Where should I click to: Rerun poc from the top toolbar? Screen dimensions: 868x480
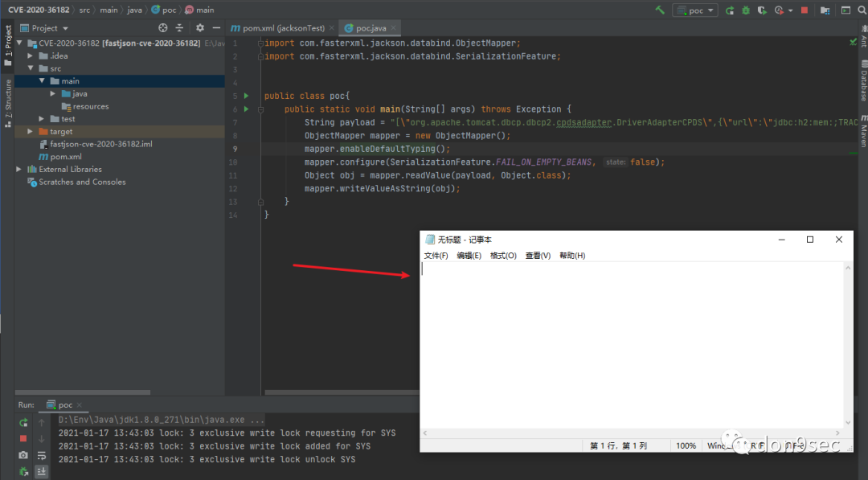(x=730, y=10)
